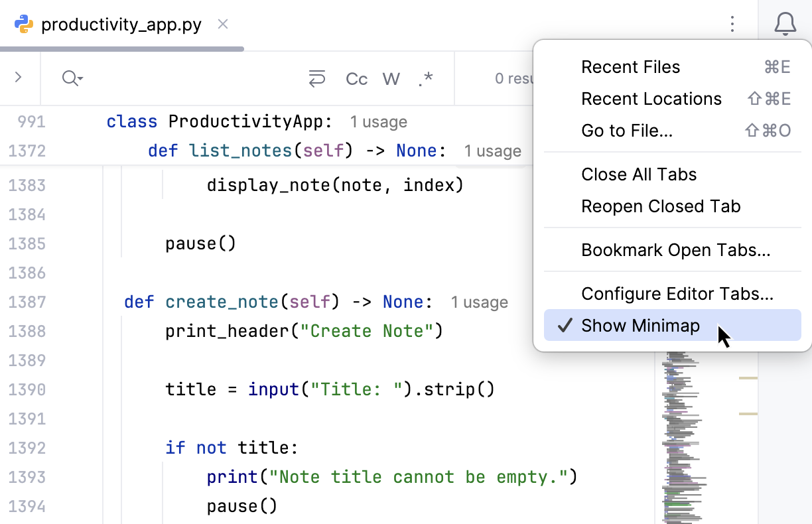Toggle Match Case (Cc) search option
This screenshot has width=812, height=524.
[357, 79]
